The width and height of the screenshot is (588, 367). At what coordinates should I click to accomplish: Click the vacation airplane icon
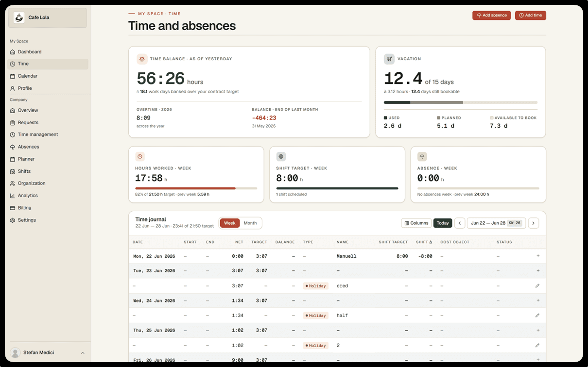coord(389,59)
